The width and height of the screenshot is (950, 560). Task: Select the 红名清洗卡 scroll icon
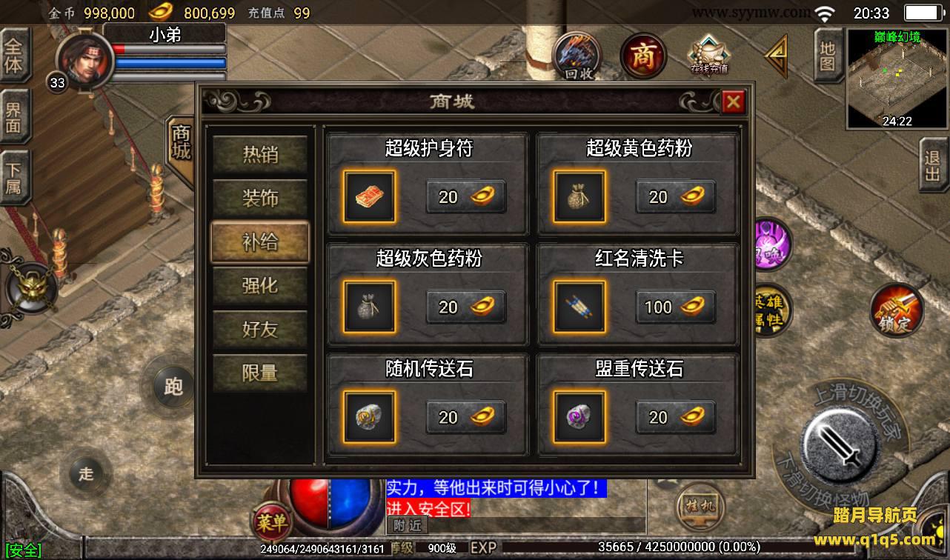pos(579,307)
